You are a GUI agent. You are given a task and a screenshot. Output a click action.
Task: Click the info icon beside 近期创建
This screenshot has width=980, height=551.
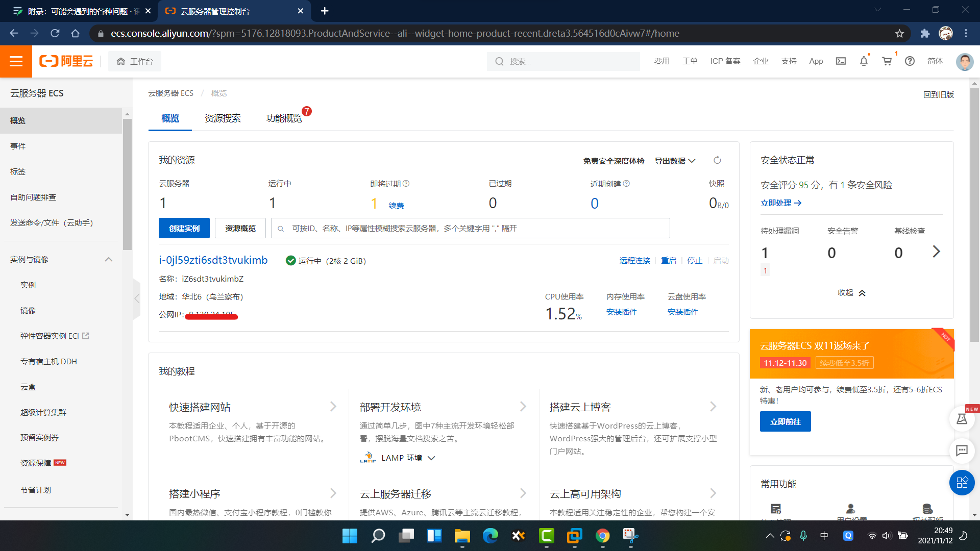tap(627, 184)
